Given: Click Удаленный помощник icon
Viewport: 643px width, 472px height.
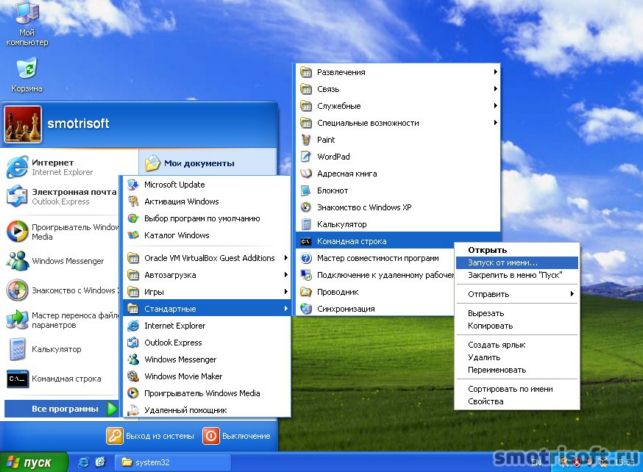Looking at the screenshot, I should (133, 410).
